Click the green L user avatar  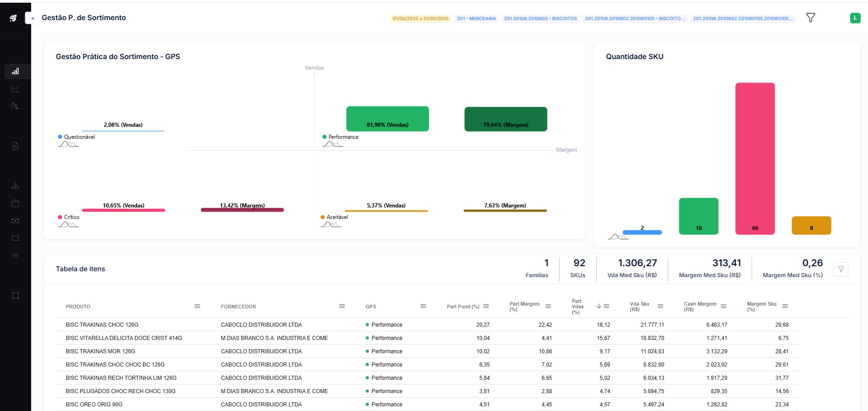point(855,18)
